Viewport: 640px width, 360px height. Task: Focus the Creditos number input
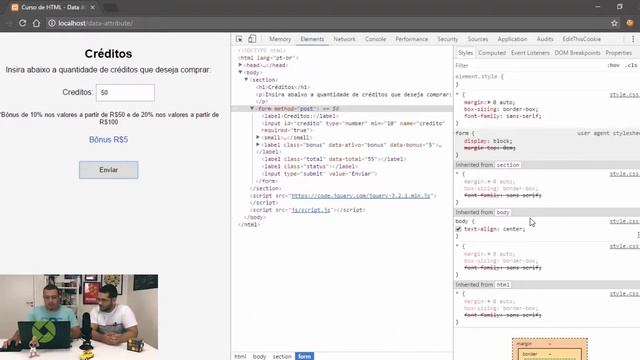[x=125, y=93]
